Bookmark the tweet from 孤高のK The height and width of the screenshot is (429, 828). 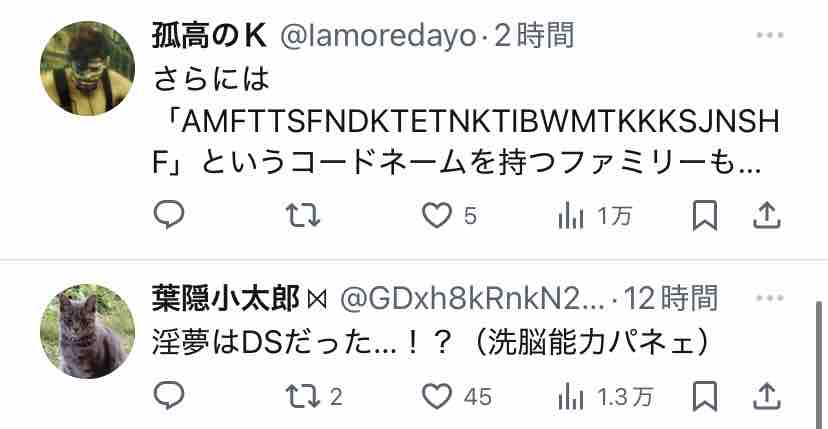tap(704, 216)
